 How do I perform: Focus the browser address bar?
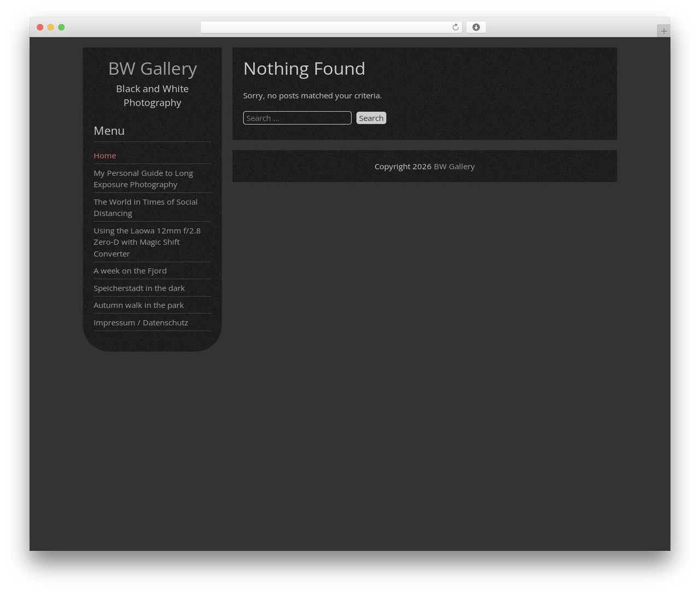331,27
